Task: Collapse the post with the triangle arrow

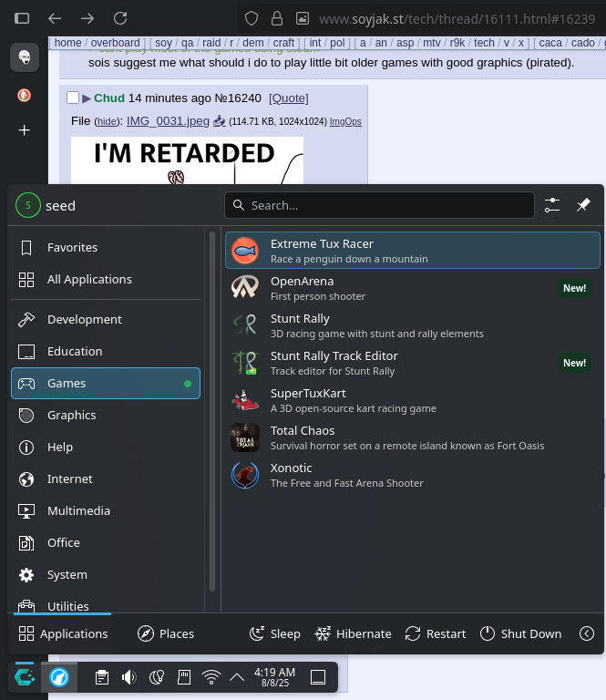Action: [x=87, y=98]
